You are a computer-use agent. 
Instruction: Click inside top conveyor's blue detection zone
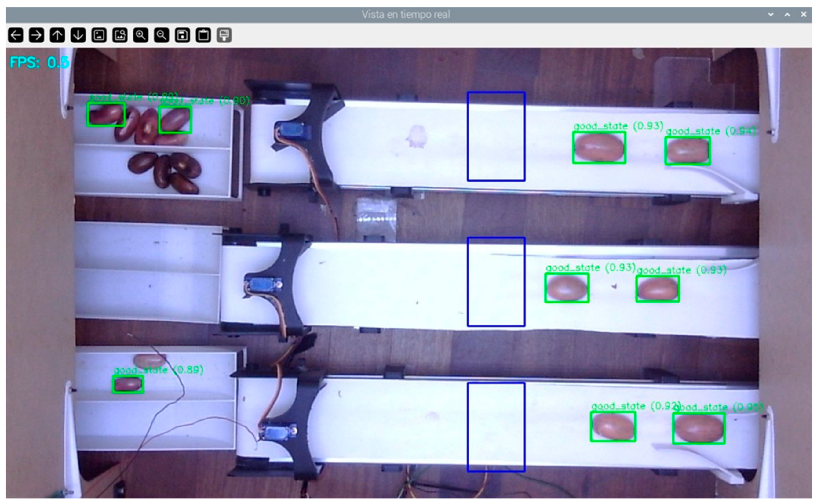click(x=496, y=136)
